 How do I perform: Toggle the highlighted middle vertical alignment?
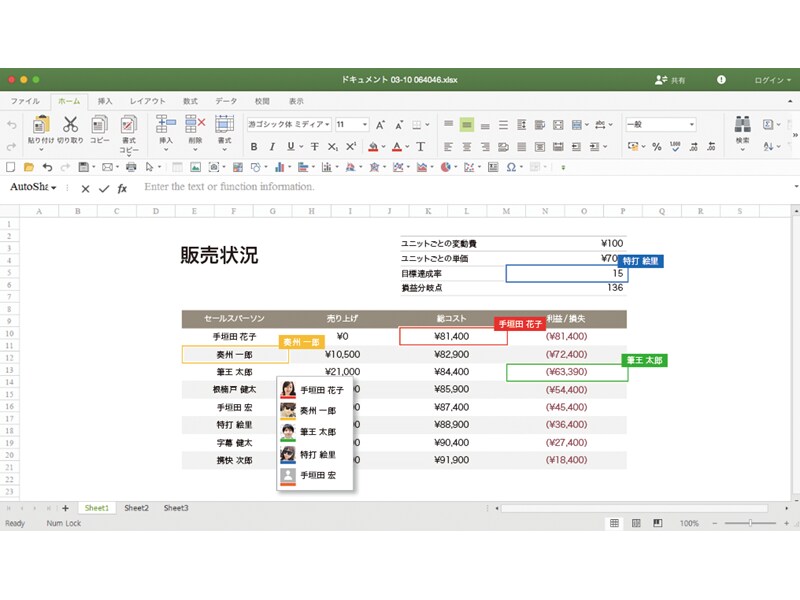[x=466, y=124]
